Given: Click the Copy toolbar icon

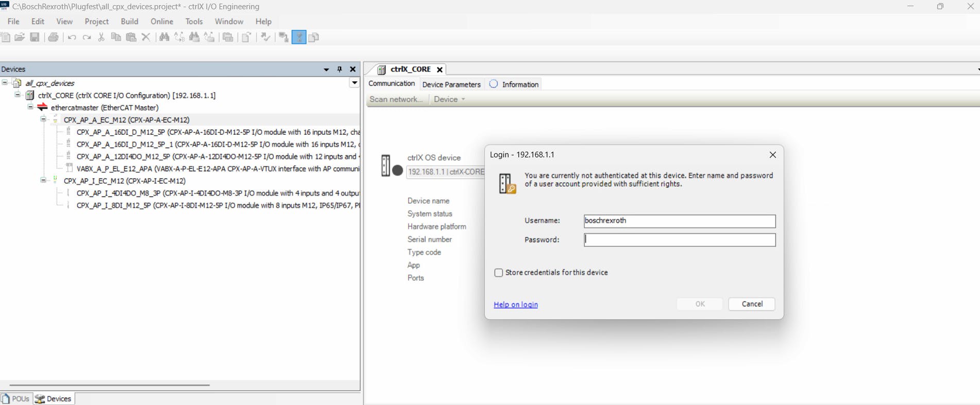Looking at the screenshot, I should pyautogui.click(x=116, y=37).
